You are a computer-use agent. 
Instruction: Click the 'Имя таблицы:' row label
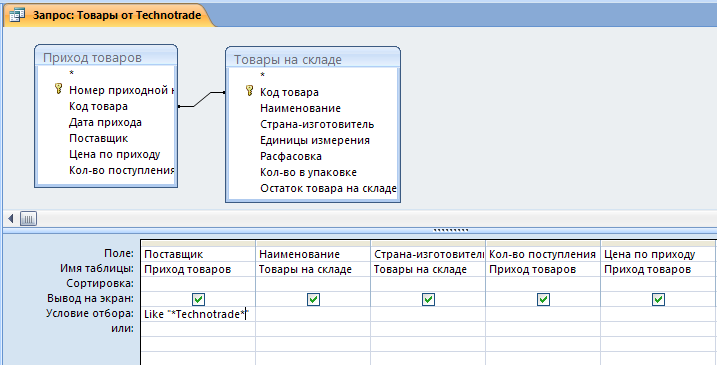click(96, 268)
